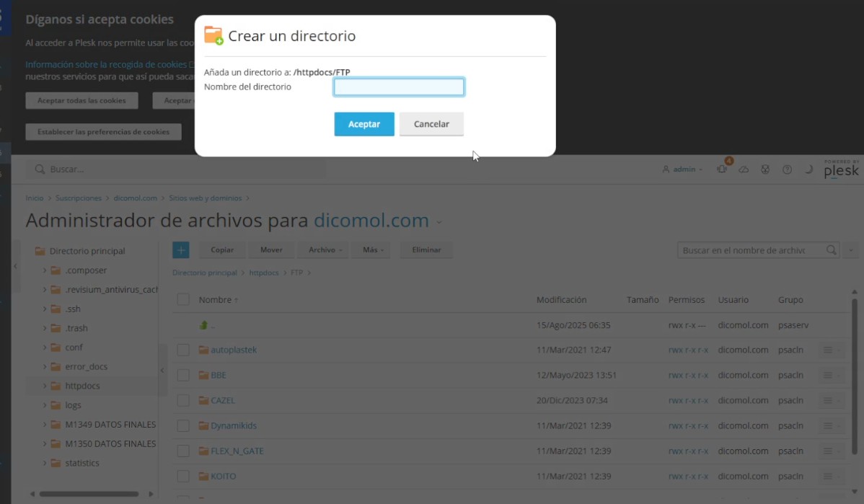The image size is (864, 504).
Task: Open the Más menu
Action: coord(373,250)
